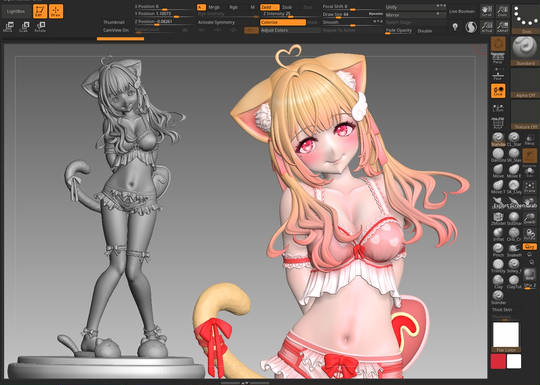Screen dimensions: 540x385
Task: Open the Texture Off selector
Action: tap(526, 115)
